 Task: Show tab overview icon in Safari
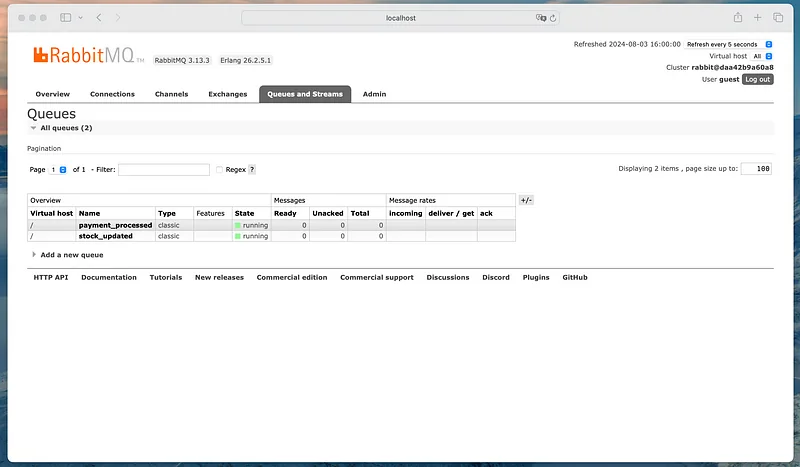pyautogui.click(x=778, y=17)
